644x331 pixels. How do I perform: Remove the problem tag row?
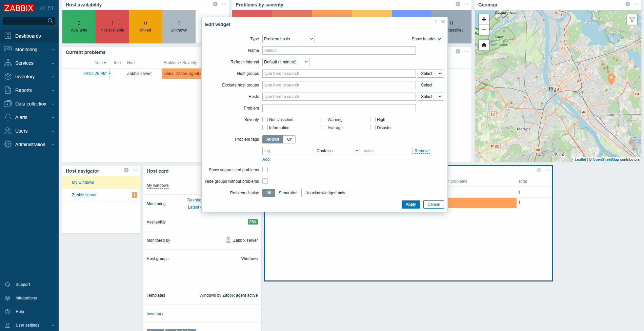pos(422,151)
